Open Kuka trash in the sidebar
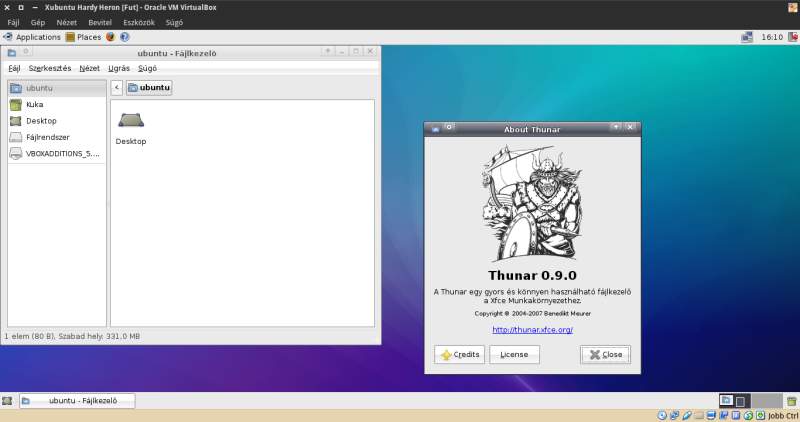800x422 pixels. (57, 105)
